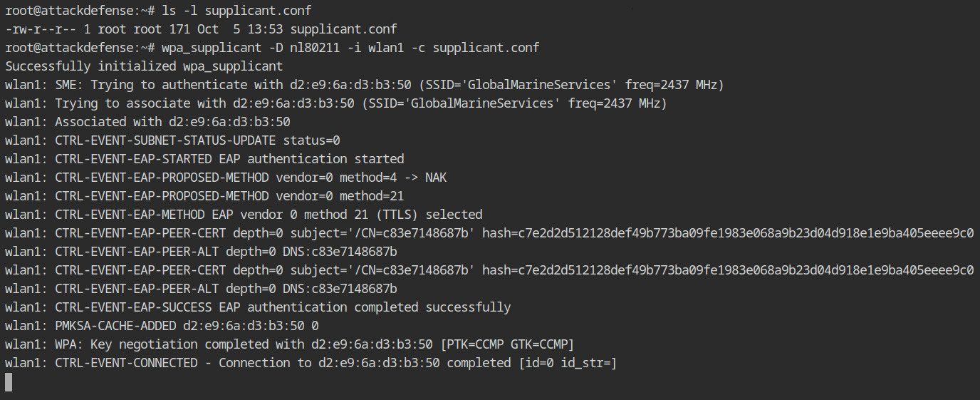This screenshot has height=400, width=980.
Task: Click the "[PTK=CCMP GTK=CCMP]" text
Action: (x=507, y=344)
